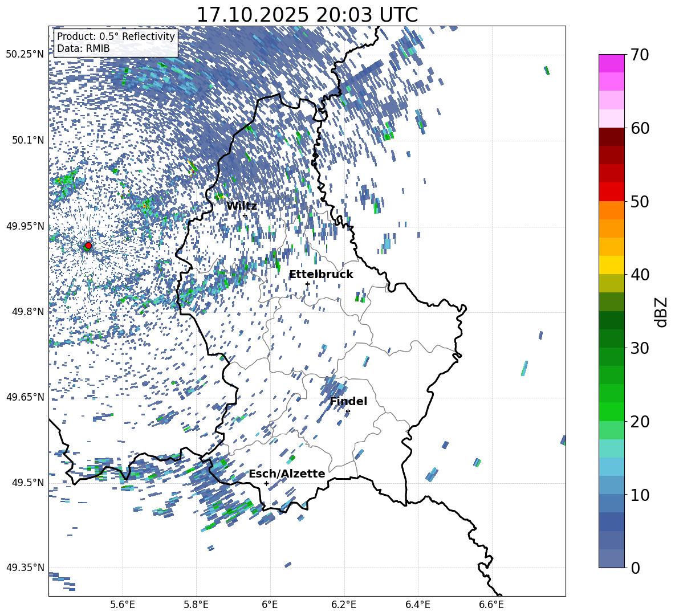Screen dimensions: 675x616
Task: Click the Ettelbruck city label
Action: point(321,275)
